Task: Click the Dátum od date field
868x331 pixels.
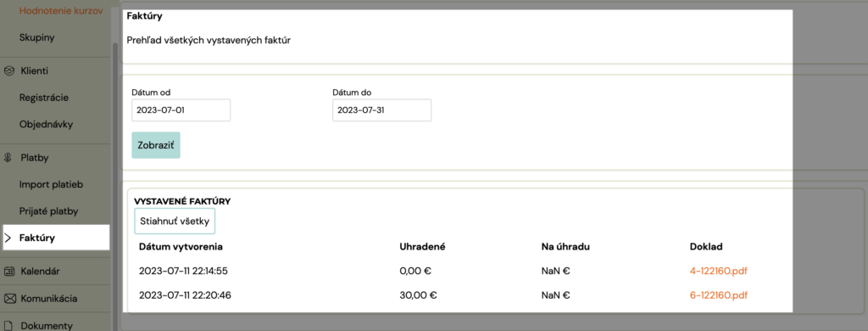Action: (x=181, y=110)
